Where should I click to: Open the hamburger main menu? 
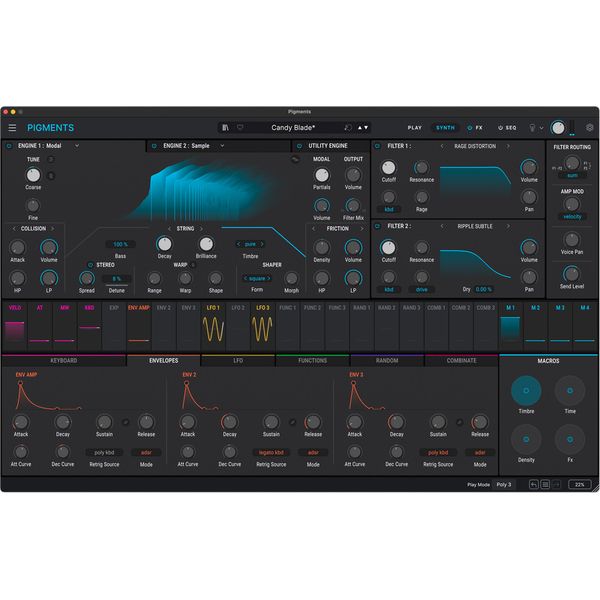pyautogui.click(x=12, y=128)
